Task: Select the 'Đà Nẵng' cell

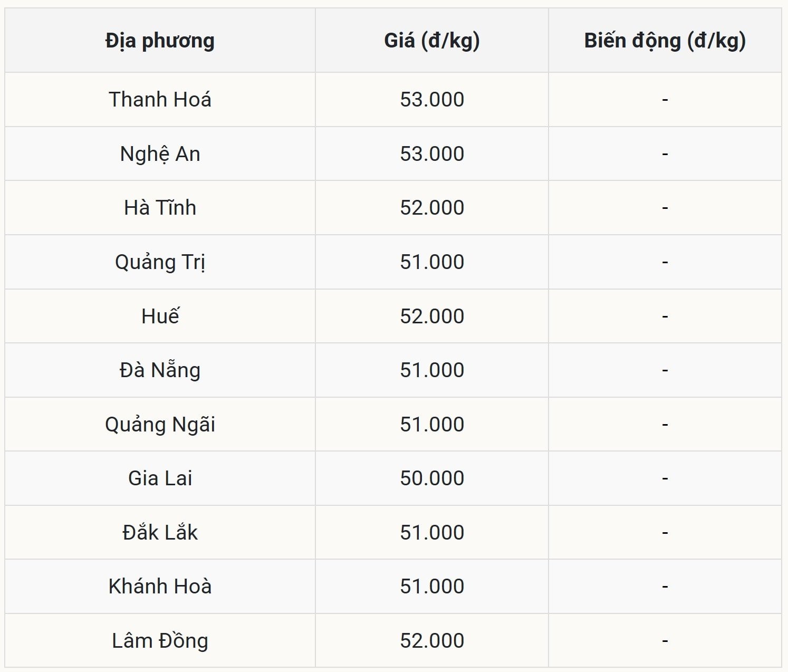Action: (160, 370)
